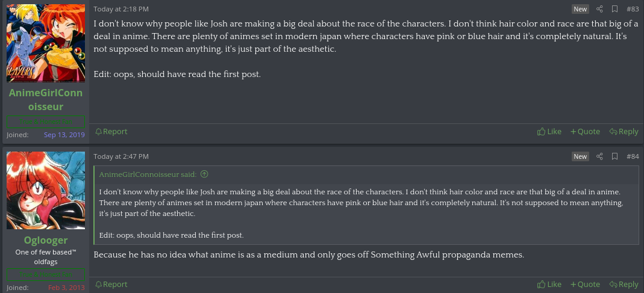Open the #83 post permalink
The height and width of the screenshot is (293, 644).
click(633, 9)
